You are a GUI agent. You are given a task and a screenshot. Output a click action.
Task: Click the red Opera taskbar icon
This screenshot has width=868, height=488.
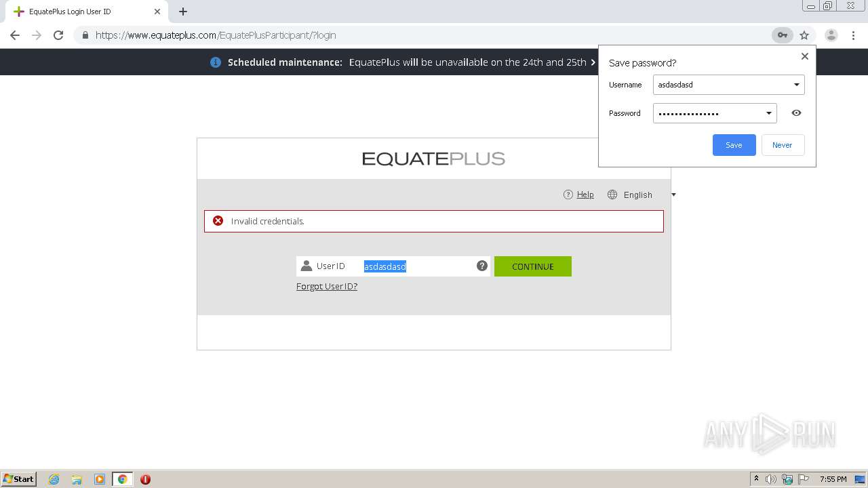click(145, 479)
